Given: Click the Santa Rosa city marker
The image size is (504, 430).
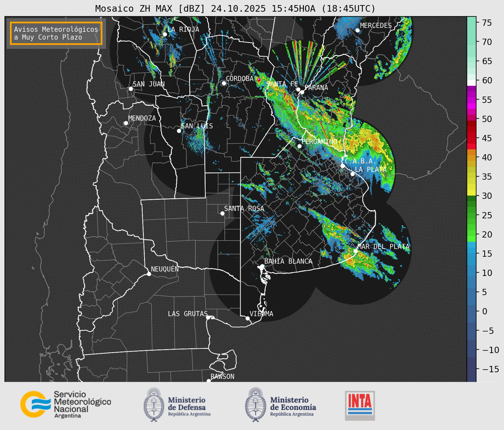Looking at the screenshot, I should (x=222, y=213).
